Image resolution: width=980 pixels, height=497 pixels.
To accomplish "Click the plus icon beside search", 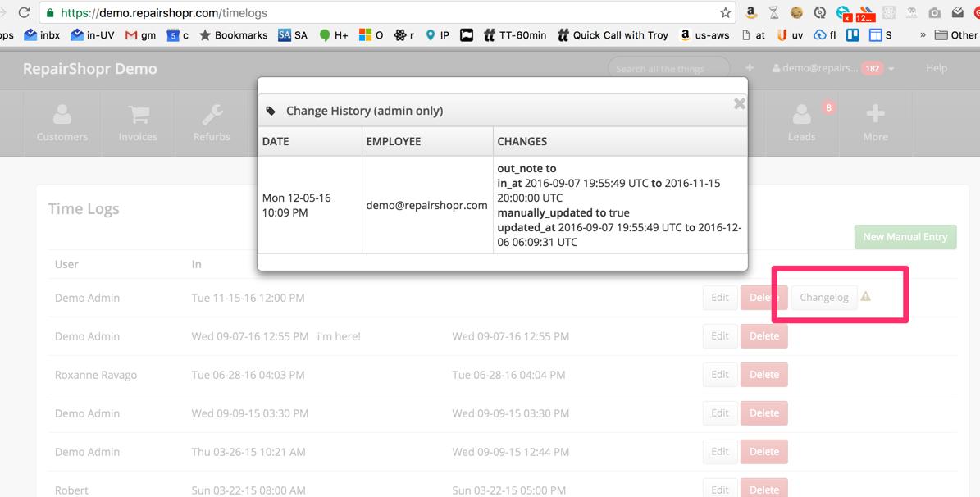I will click(750, 68).
